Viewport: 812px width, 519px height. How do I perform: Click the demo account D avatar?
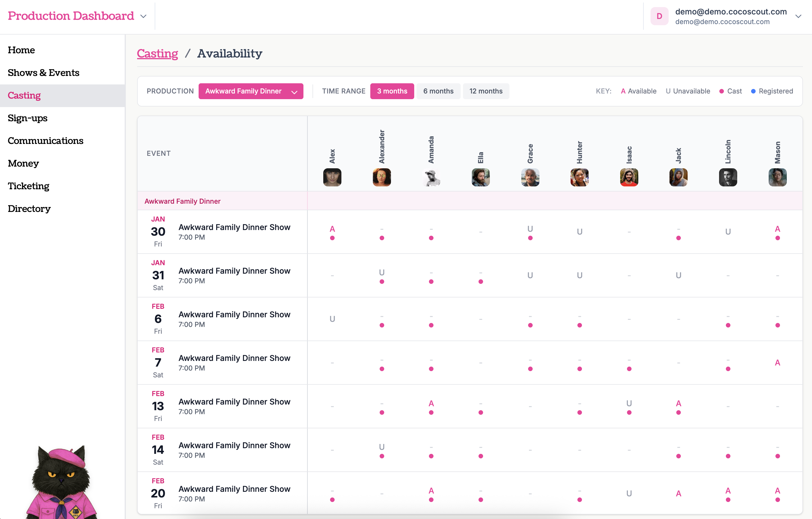[659, 16]
